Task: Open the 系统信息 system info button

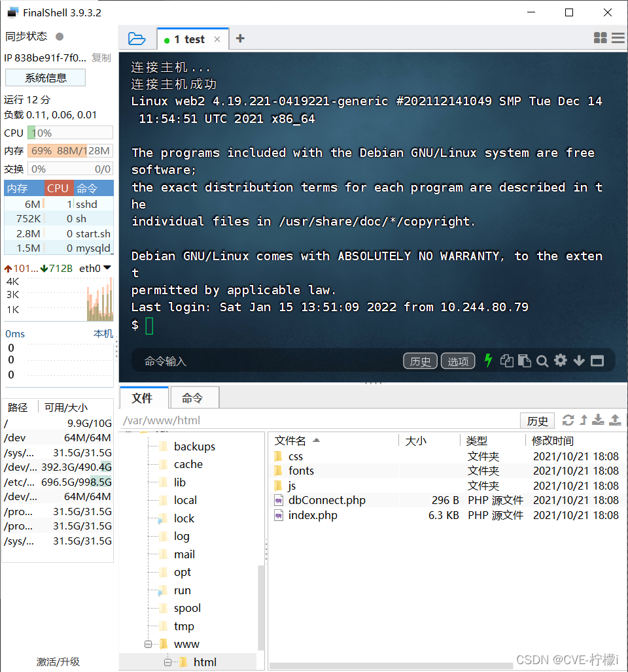Action: [46, 78]
